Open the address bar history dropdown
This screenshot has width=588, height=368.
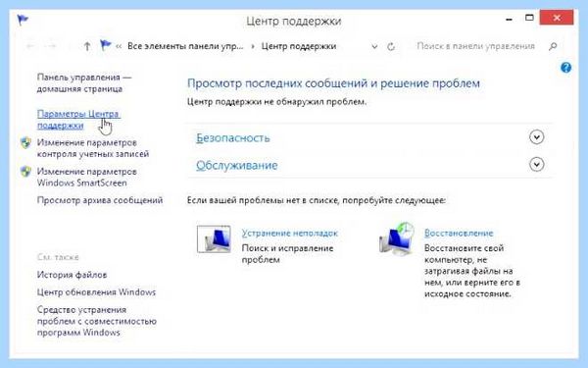point(374,47)
